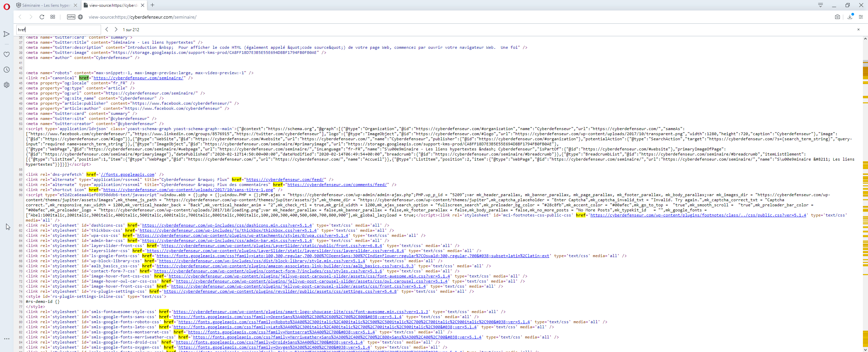Click the '#rs-demo-id {}' line
Image resolution: width=868 pixels, height=352 pixels.
[43, 302]
